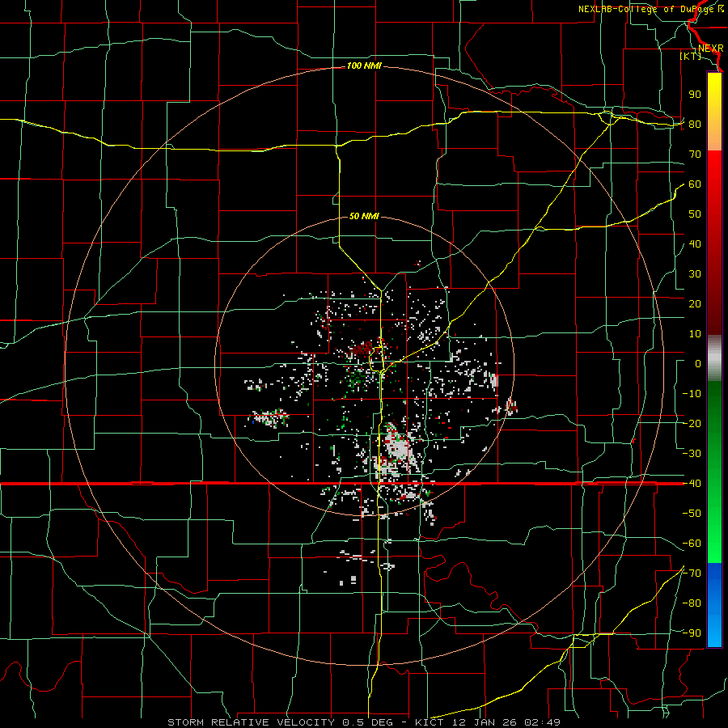Click the "-30" scale value
This screenshot has width=728, height=728.
[692, 454]
